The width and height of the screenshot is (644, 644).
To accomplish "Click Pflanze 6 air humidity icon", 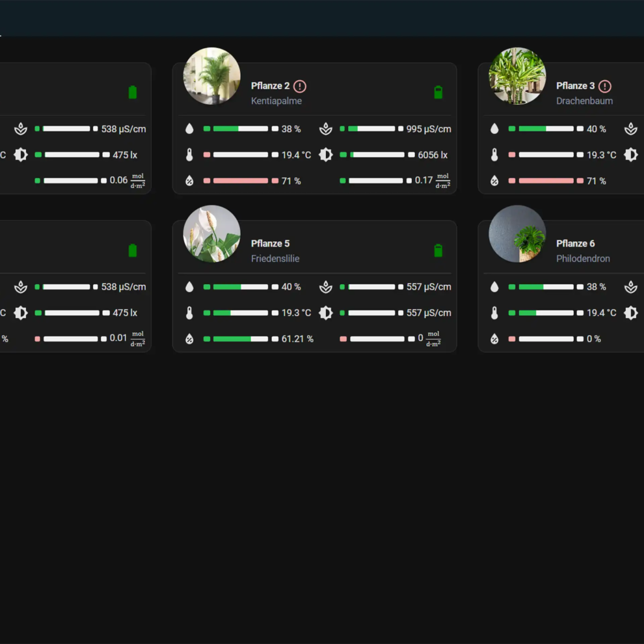I will point(494,339).
